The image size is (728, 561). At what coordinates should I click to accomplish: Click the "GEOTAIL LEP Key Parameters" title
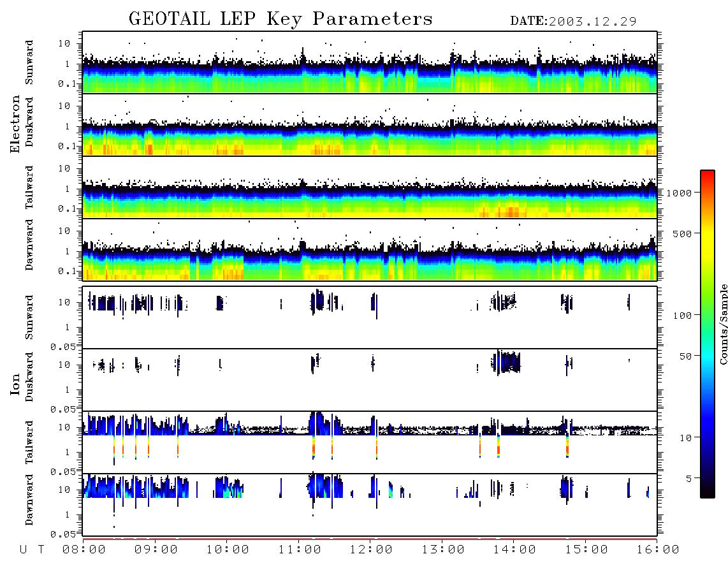[280, 19]
